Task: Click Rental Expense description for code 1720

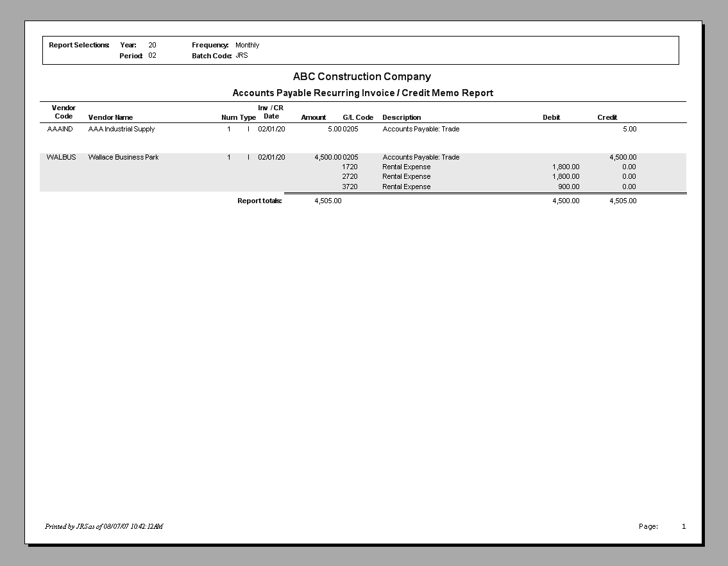Action: pos(407,167)
